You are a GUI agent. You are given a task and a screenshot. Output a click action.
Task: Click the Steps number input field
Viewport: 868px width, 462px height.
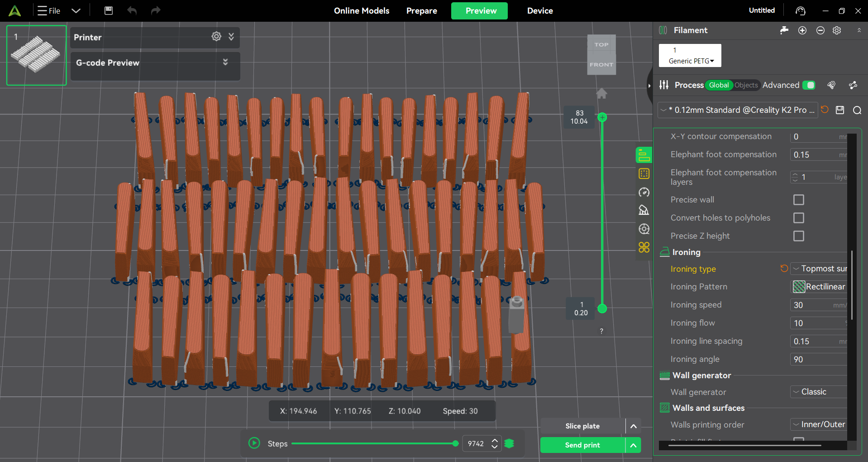(477, 443)
